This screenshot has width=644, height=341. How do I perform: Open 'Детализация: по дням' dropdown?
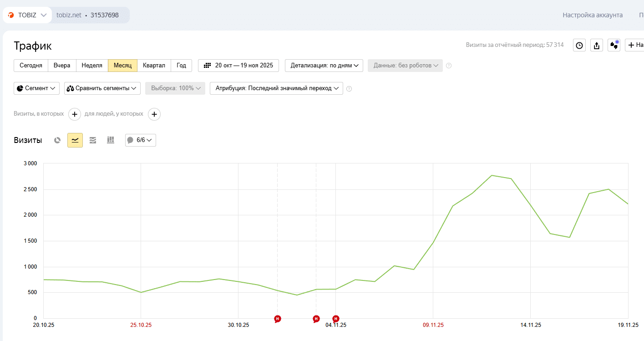[x=324, y=66]
